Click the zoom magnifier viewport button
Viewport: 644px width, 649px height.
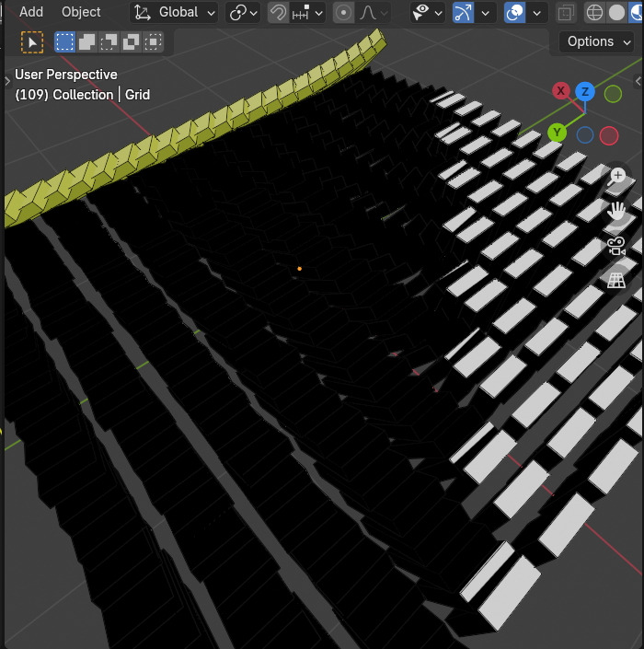point(616,177)
